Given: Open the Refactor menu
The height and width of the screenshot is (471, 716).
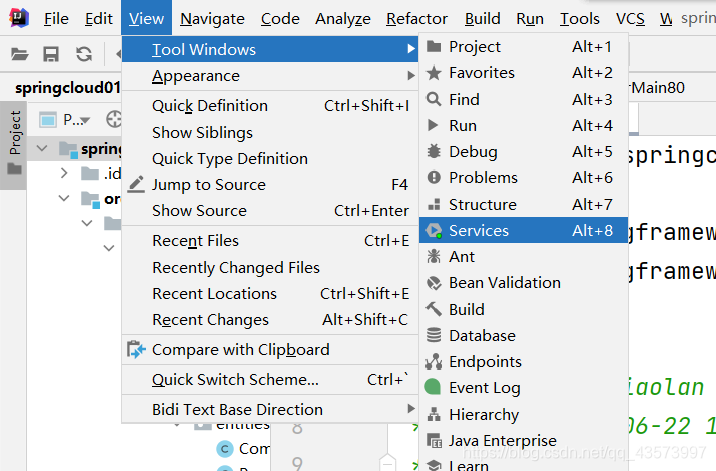Looking at the screenshot, I should coord(417,19).
